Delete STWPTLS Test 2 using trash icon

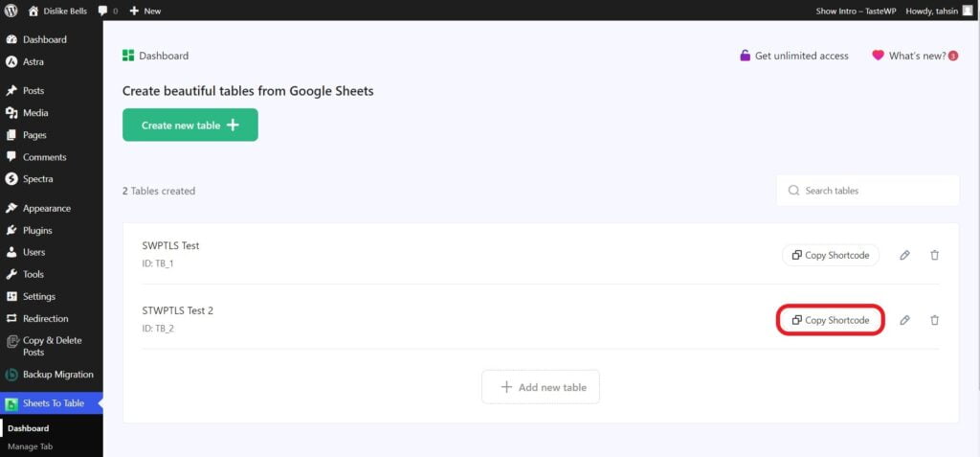(x=934, y=320)
